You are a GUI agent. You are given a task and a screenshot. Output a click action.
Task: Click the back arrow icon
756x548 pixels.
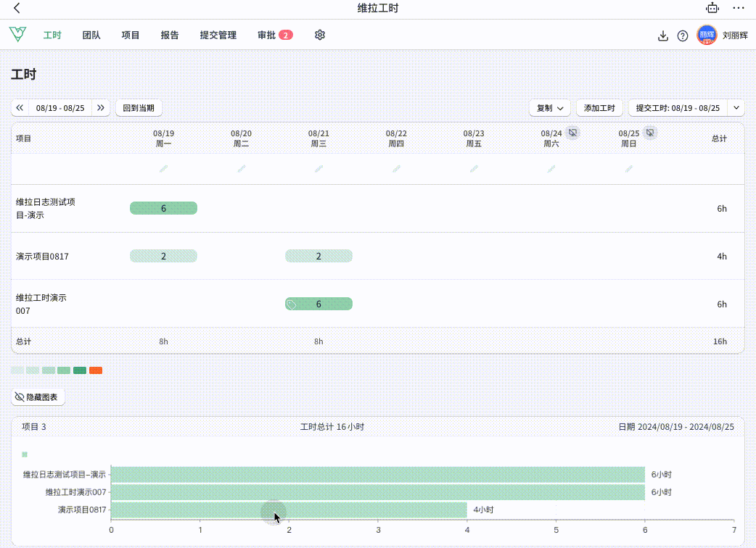coord(17,9)
